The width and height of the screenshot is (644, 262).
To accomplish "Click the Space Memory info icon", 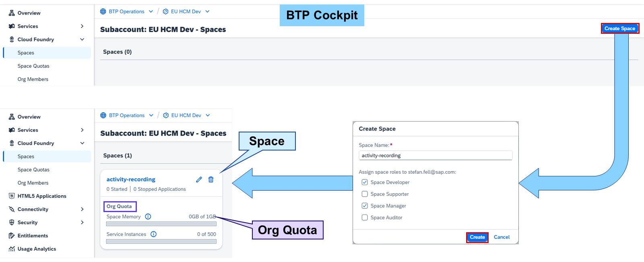I will coord(148,217).
